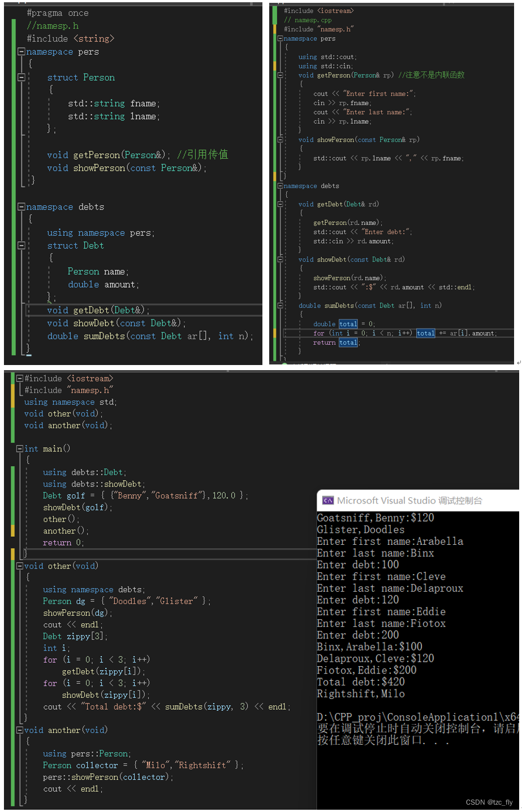
Task: Collapse namespace debts in the namesp.cpp panel
Action: pos(280,186)
